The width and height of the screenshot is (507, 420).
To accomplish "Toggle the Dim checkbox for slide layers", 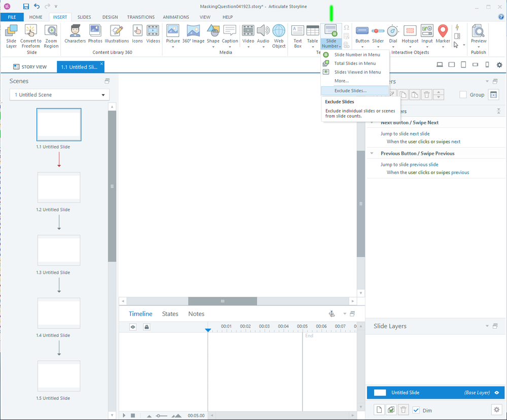I will [x=416, y=410].
